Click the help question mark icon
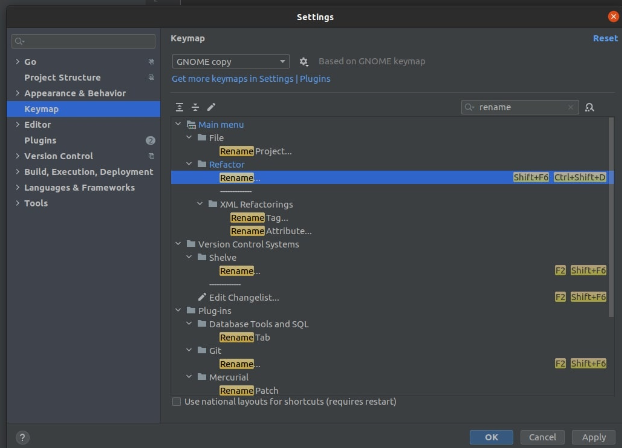The image size is (622, 448). 22,437
